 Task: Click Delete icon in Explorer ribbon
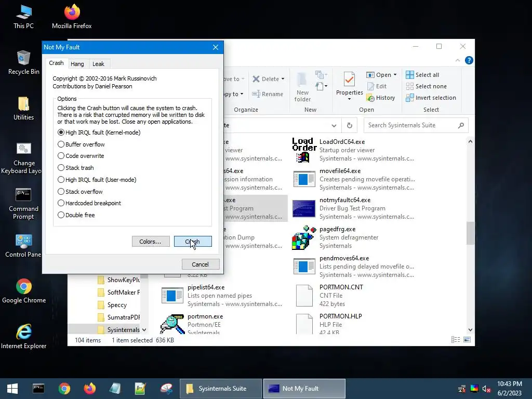tap(256, 79)
